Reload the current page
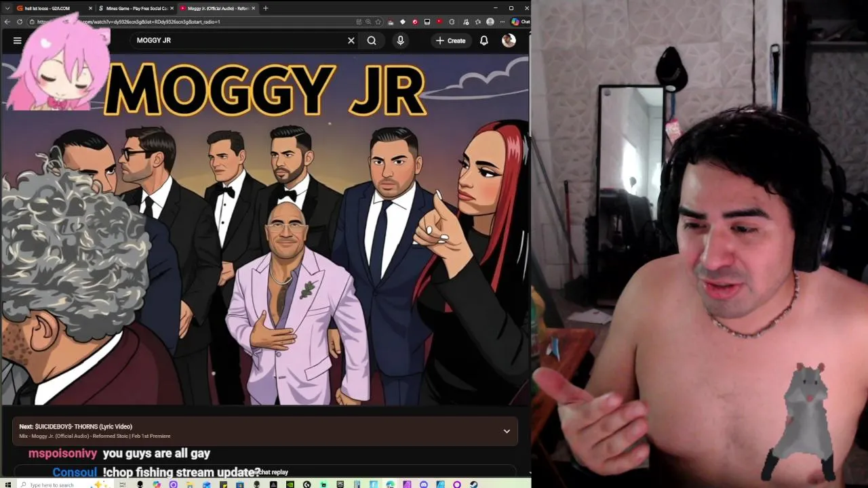The image size is (868, 488). coord(20,22)
